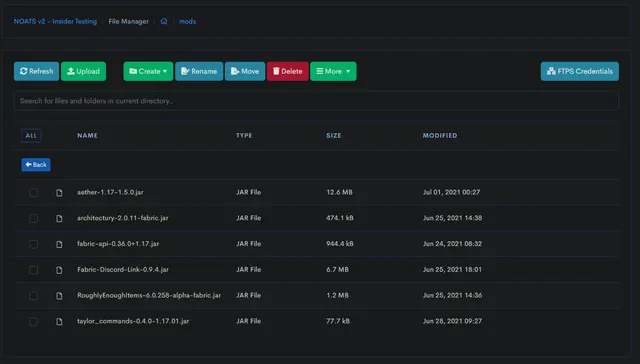Click the File Manager breadcrumb
640x364 pixels.
[129, 21]
